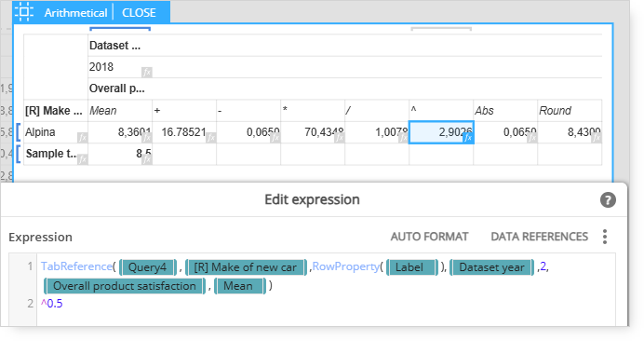Select the selected cell showing 2,9026
Viewport: 644px width, 341px height.
(x=441, y=132)
